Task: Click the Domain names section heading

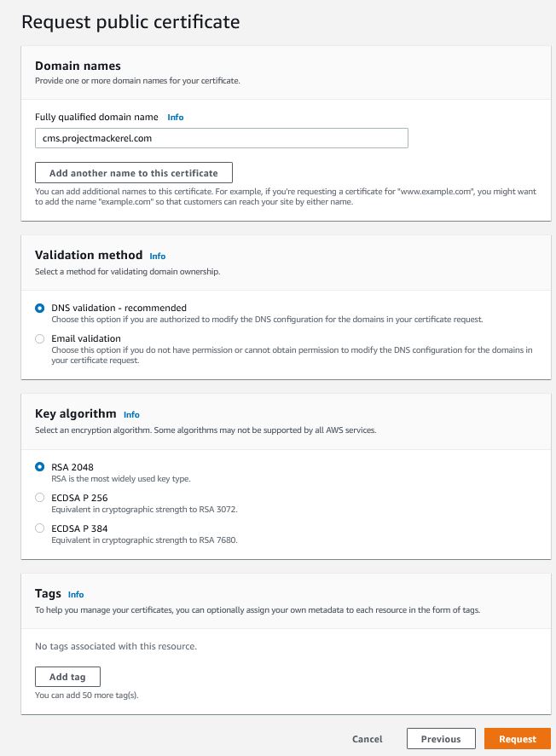Action: pos(78,66)
